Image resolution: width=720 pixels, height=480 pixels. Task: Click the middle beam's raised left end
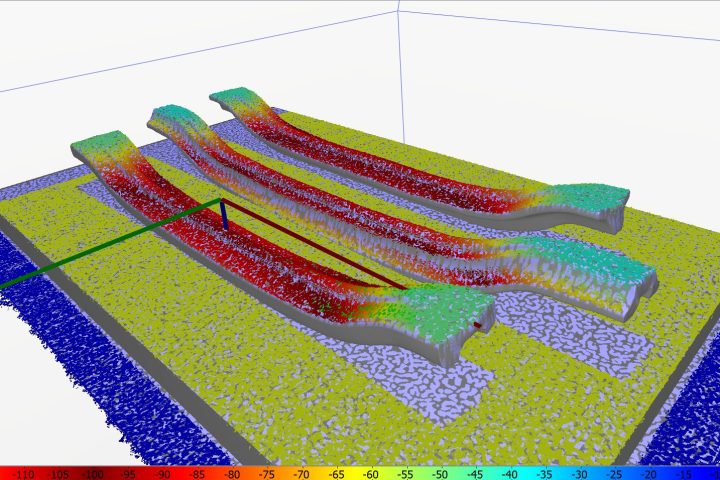click(172, 118)
